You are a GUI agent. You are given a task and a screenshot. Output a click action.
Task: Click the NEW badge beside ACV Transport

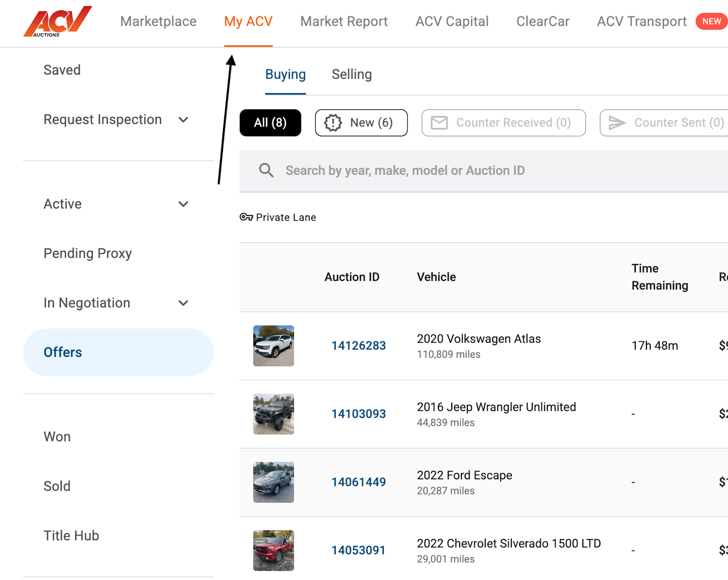tap(711, 21)
